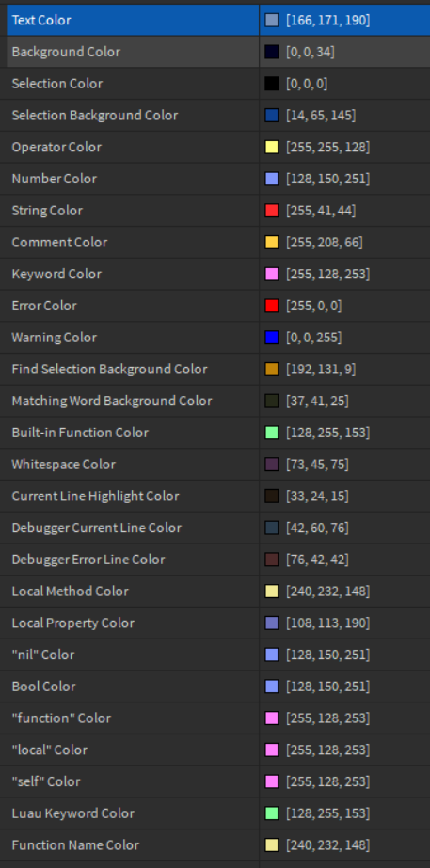Select the Matching Word Background Color label
The image size is (430, 868).
(112, 401)
